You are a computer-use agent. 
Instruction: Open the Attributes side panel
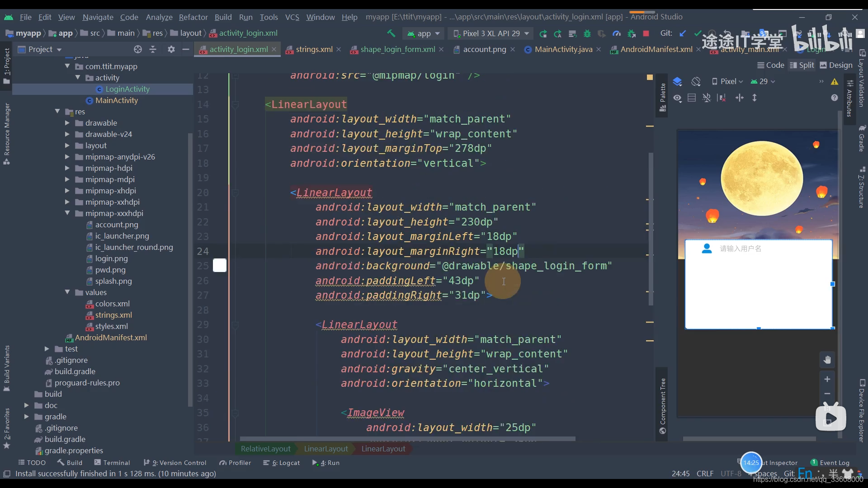(849, 99)
